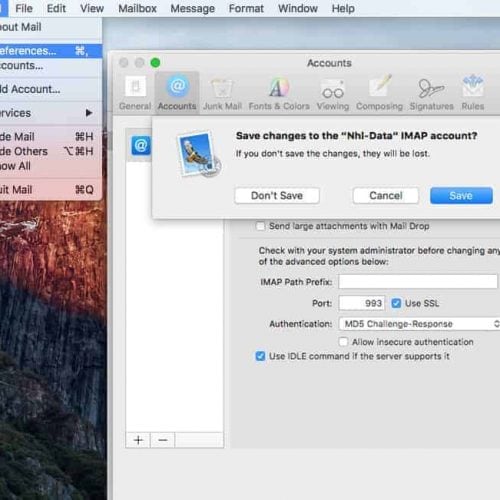The width and height of the screenshot is (500, 500).
Task: Click the 'Check with your system administrator' notice
Action: pyautogui.click(x=379, y=256)
